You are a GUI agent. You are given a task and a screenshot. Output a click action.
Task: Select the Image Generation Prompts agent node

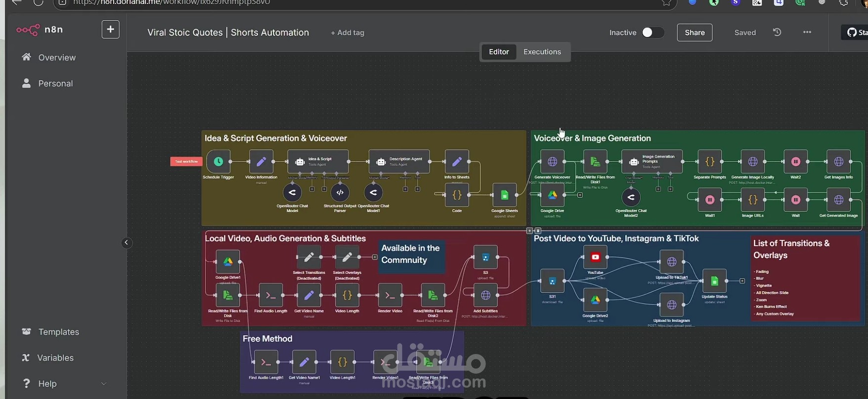[x=652, y=162]
